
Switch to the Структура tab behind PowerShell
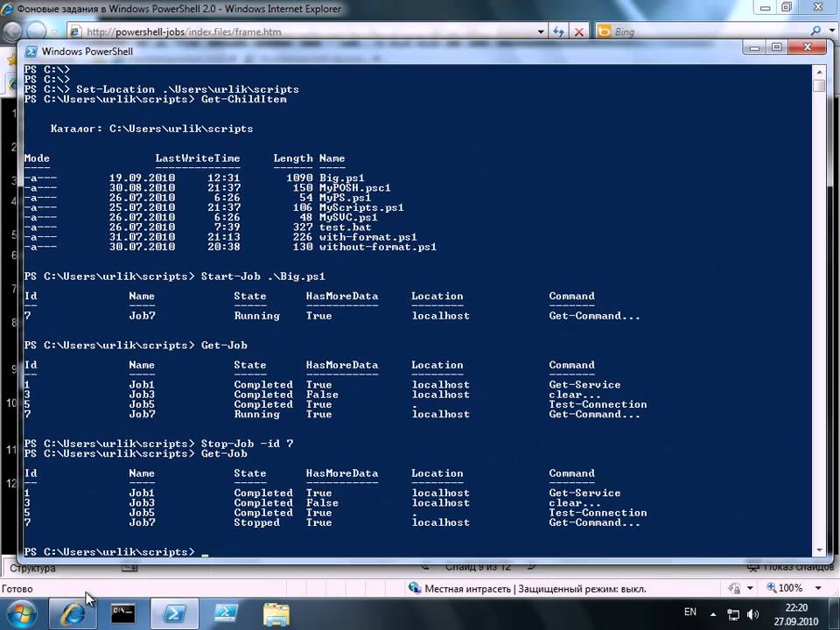[32, 568]
